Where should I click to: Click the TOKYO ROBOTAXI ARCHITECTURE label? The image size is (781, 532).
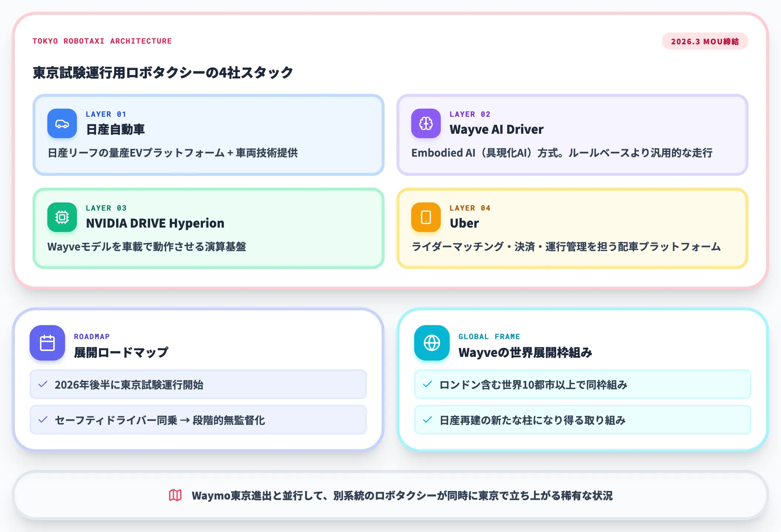102,41
